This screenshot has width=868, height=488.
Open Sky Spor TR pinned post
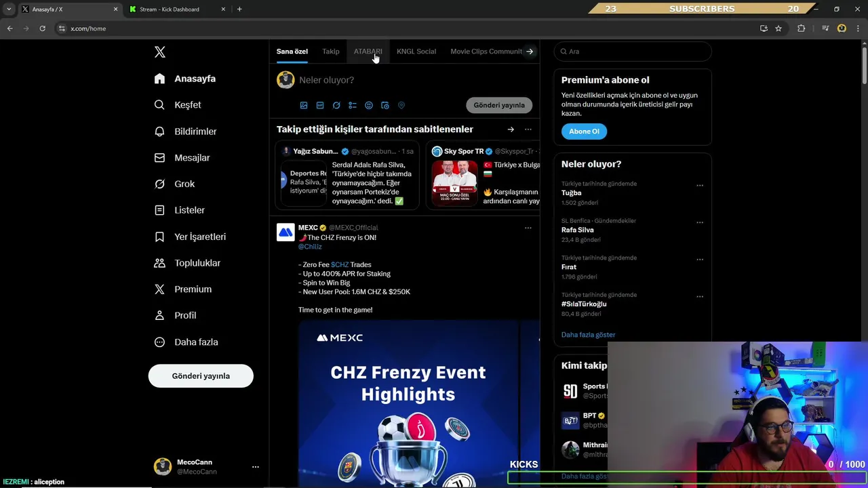(x=483, y=175)
